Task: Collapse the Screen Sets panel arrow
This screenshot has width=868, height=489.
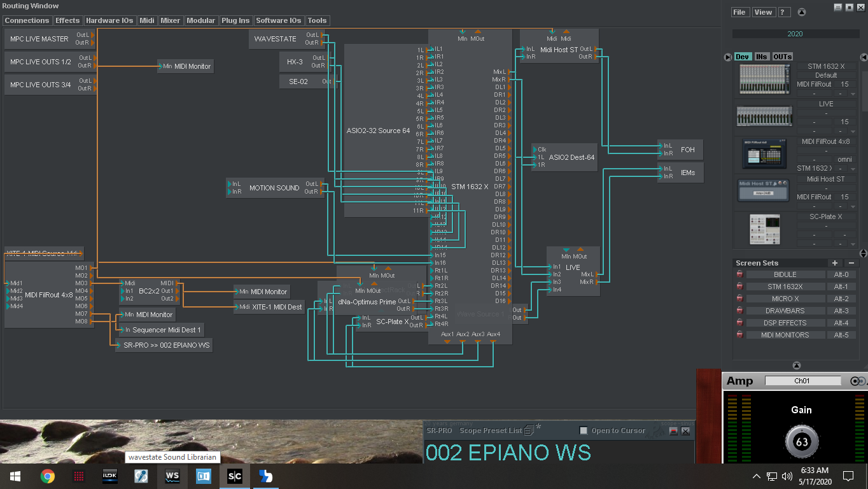Action: 796,365
